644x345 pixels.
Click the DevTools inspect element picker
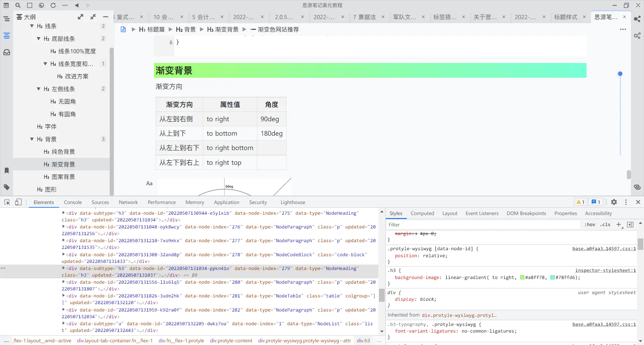7,202
